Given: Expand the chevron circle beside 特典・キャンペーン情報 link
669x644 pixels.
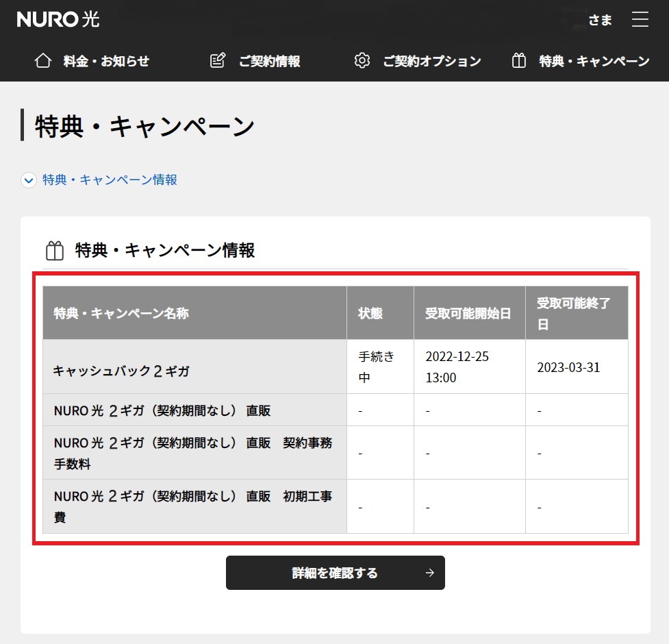Looking at the screenshot, I should click(29, 180).
